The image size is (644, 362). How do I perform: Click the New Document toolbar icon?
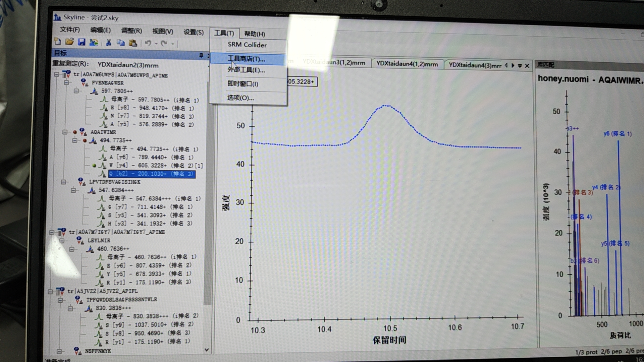(x=57, y=42)
